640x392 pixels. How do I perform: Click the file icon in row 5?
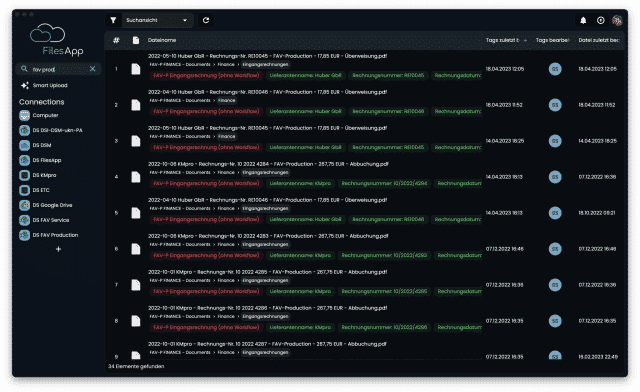pyautogui.click(x=136, y=213)
